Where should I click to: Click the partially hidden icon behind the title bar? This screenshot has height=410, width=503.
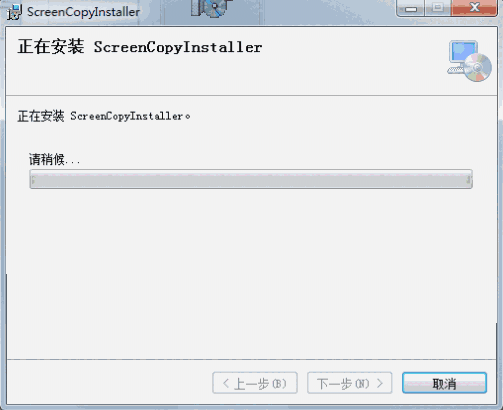(x=212, y=8)
